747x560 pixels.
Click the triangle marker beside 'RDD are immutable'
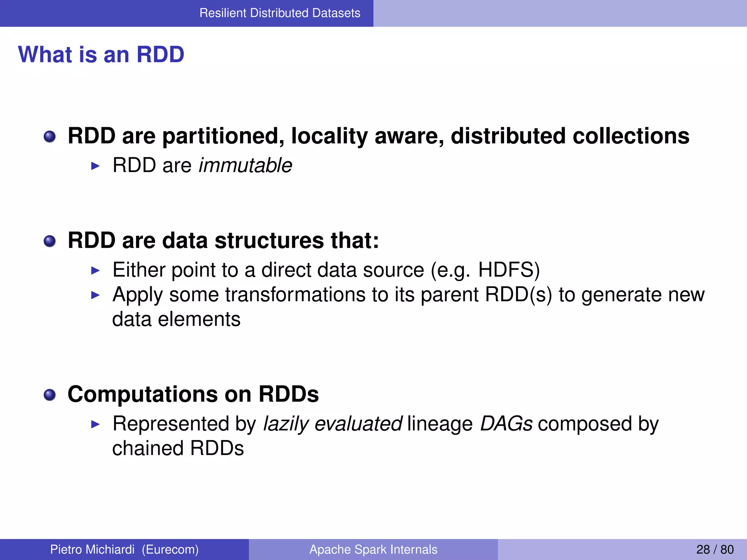[95, 166]
